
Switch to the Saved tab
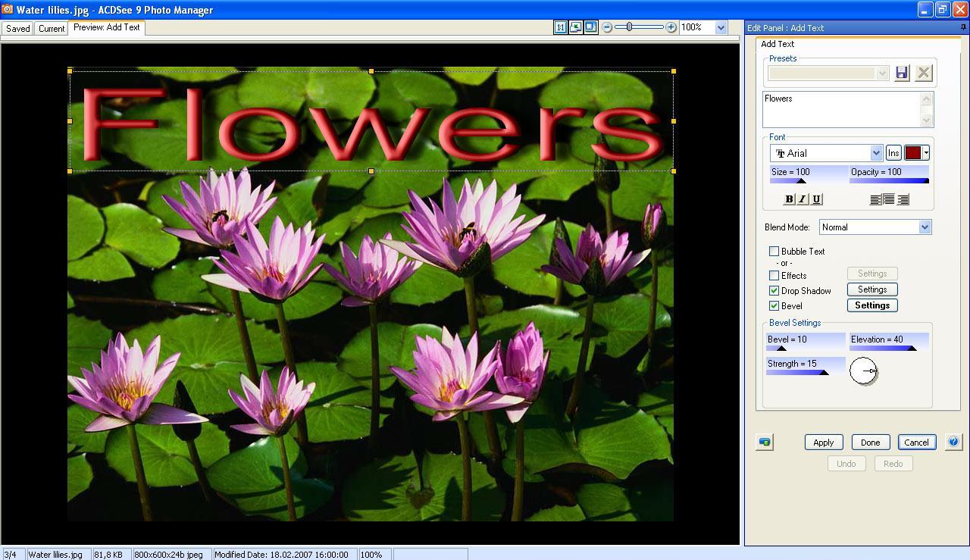click(x=17, y=28)
